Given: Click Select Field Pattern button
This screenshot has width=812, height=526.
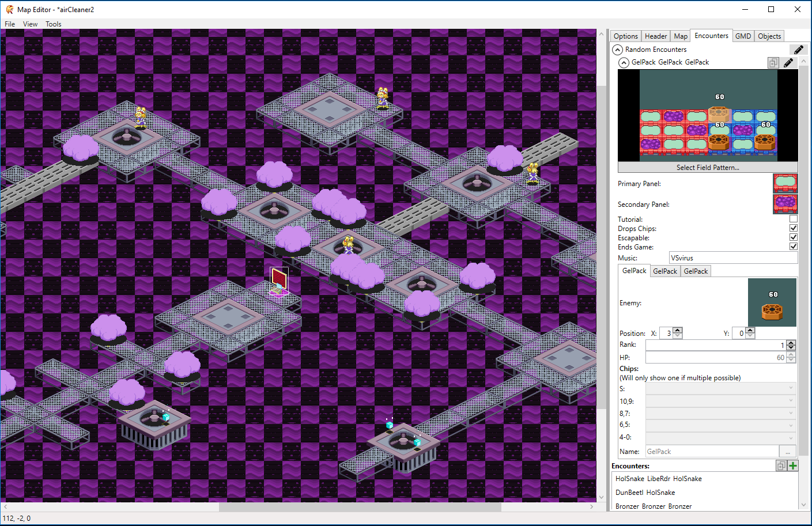Looking at the screenshot, I should click(x=708, y=168).
